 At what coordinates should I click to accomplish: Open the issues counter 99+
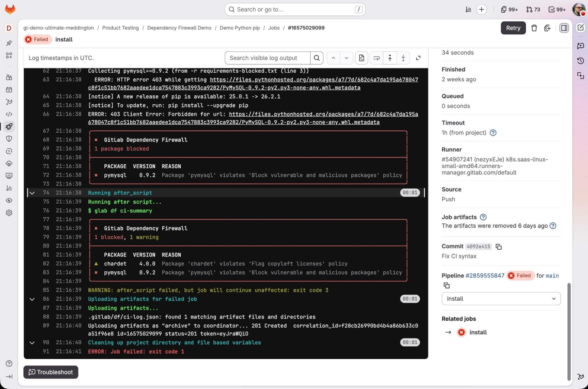[509, 9]
